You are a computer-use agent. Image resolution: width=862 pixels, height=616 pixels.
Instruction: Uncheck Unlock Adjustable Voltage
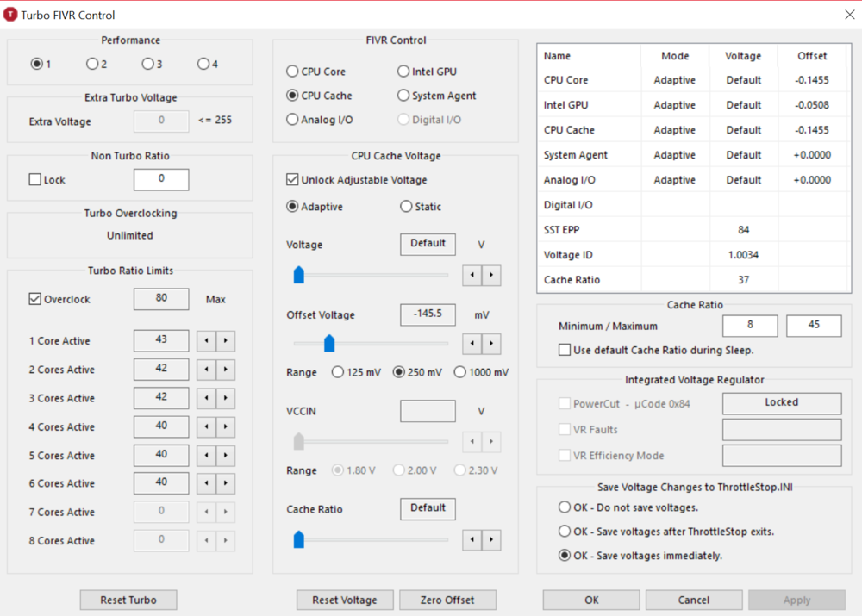[293, 180]
